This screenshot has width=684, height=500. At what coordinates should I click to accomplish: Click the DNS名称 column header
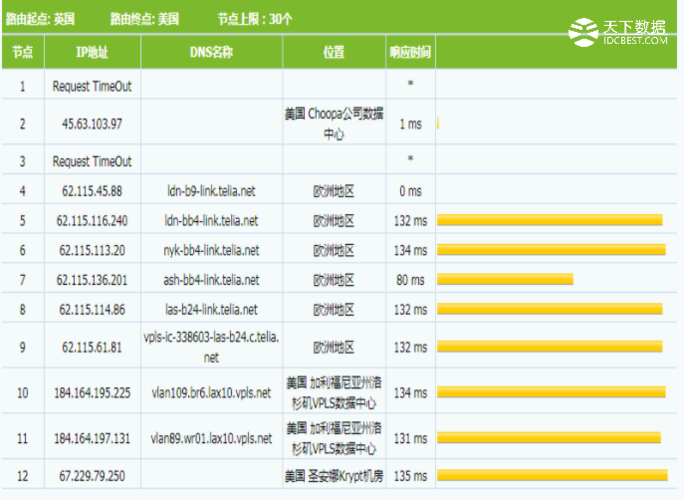click(x=211, y=52)
